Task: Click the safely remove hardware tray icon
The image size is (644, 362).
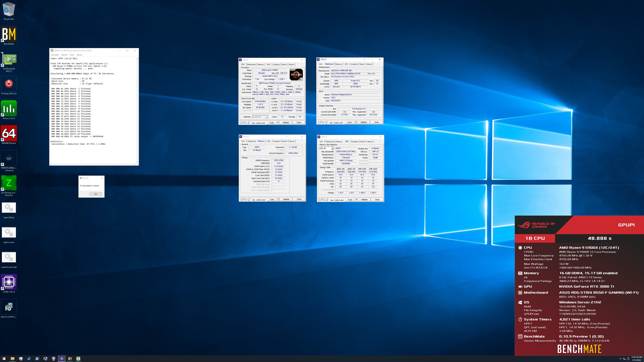Action: point(628,359)
